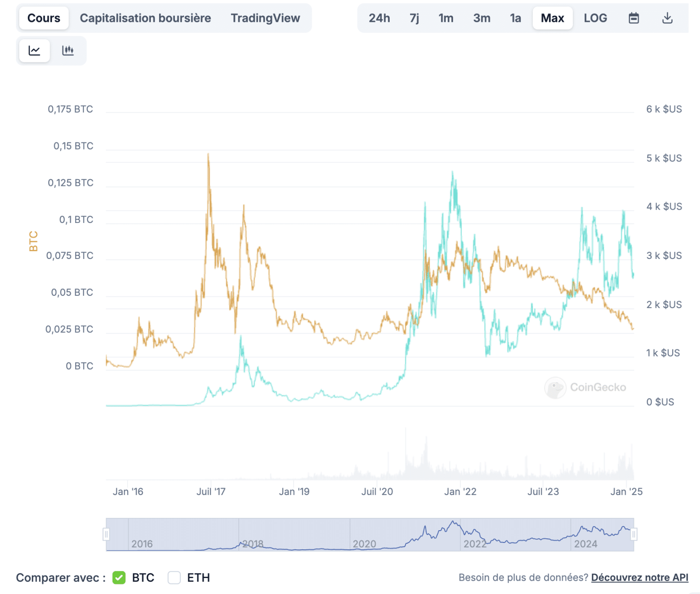Screen dimensions: 700x594
Task: Select the line chart icon
Action: (34, 51)
